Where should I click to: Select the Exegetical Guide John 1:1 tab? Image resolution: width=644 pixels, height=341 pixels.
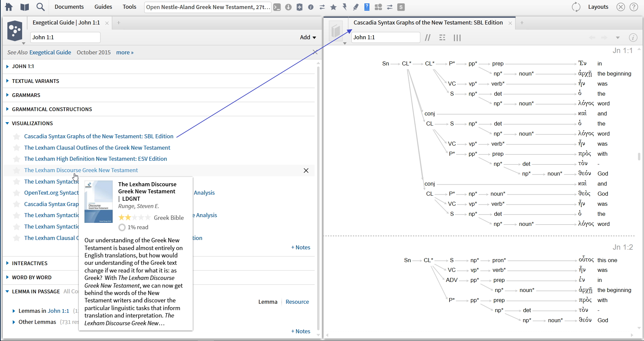click(66, 22)
